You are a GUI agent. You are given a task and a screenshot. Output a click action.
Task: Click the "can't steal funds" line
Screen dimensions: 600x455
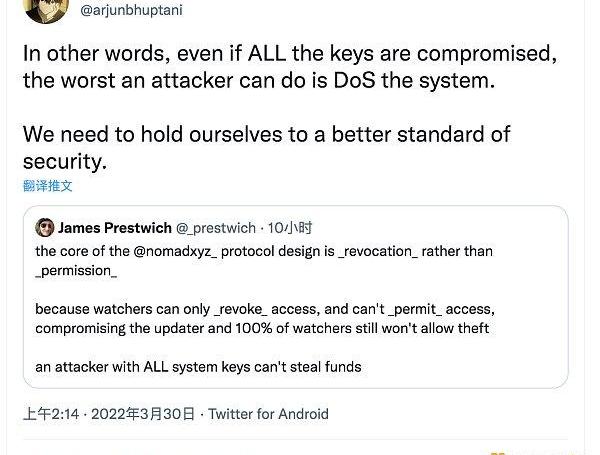[198, 367]
